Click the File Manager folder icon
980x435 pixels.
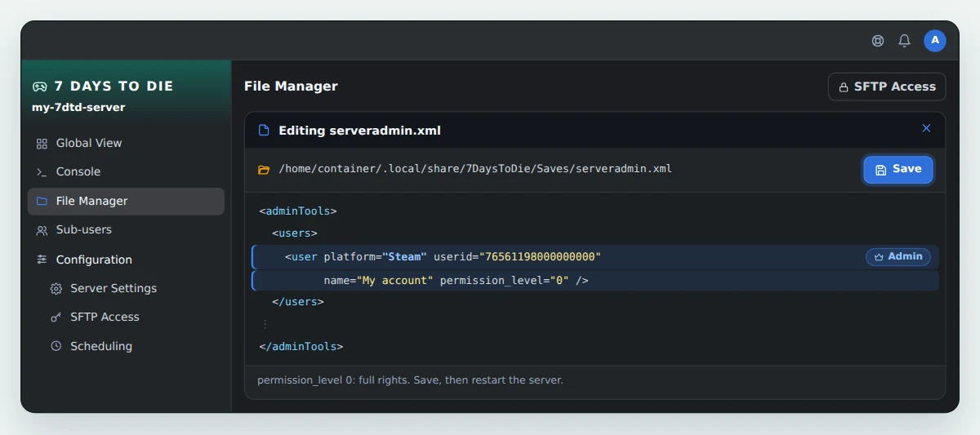point(42,202)
